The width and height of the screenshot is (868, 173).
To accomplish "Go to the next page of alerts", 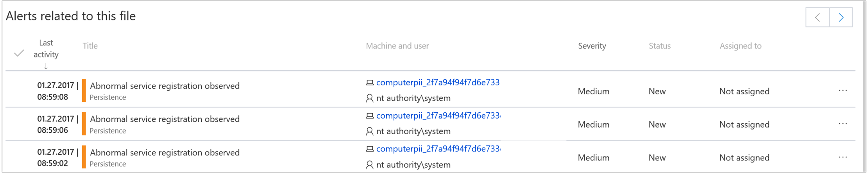I will coord(841,18).
